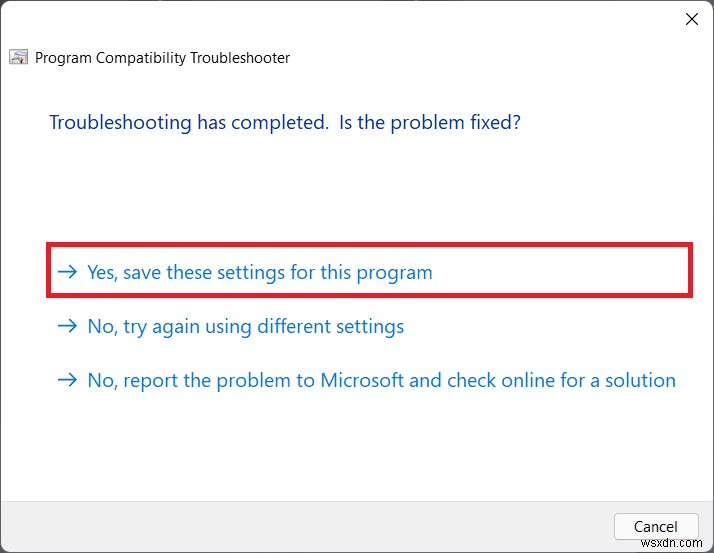Click the arrow beside 'No, try again'
The width and height of the screenshot is (714, 553).
tap(67, 326)
